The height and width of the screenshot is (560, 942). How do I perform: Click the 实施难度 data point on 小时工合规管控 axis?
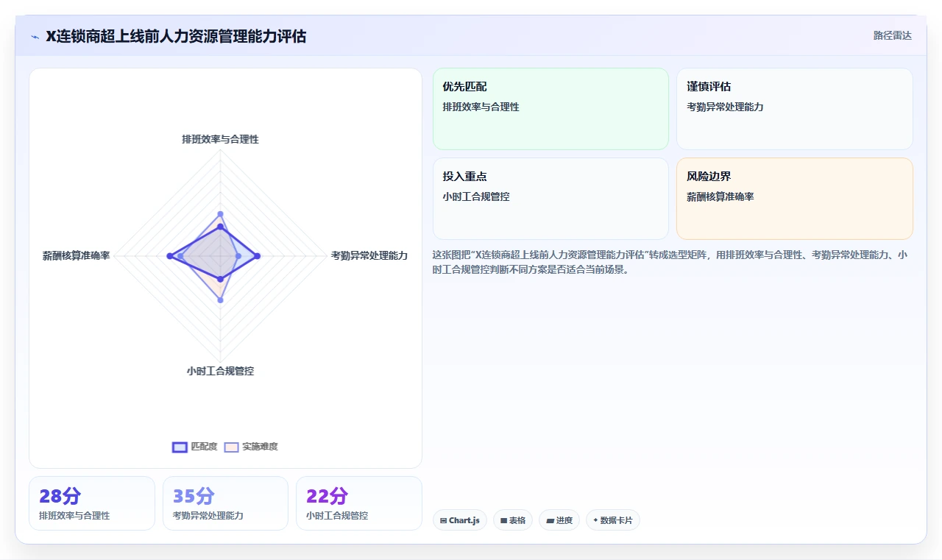point(220,300)
